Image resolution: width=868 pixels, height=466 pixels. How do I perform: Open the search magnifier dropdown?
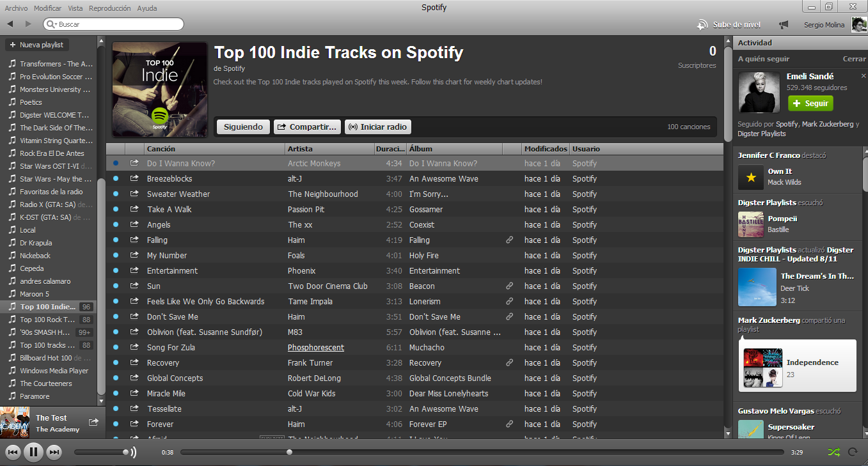tap(51, 24)
